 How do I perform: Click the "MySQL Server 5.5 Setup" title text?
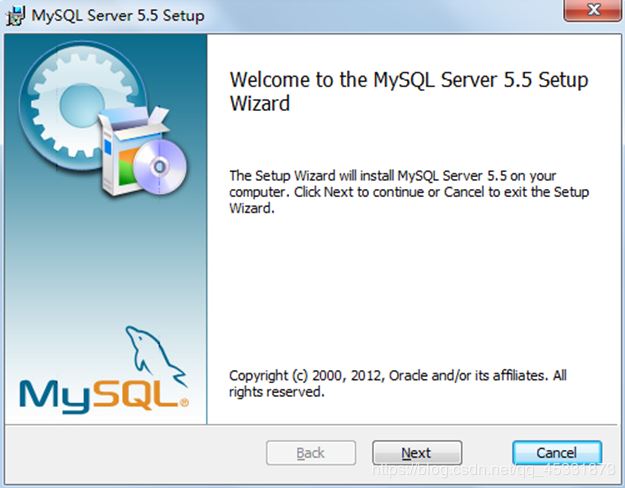click(x=118, y=15)
